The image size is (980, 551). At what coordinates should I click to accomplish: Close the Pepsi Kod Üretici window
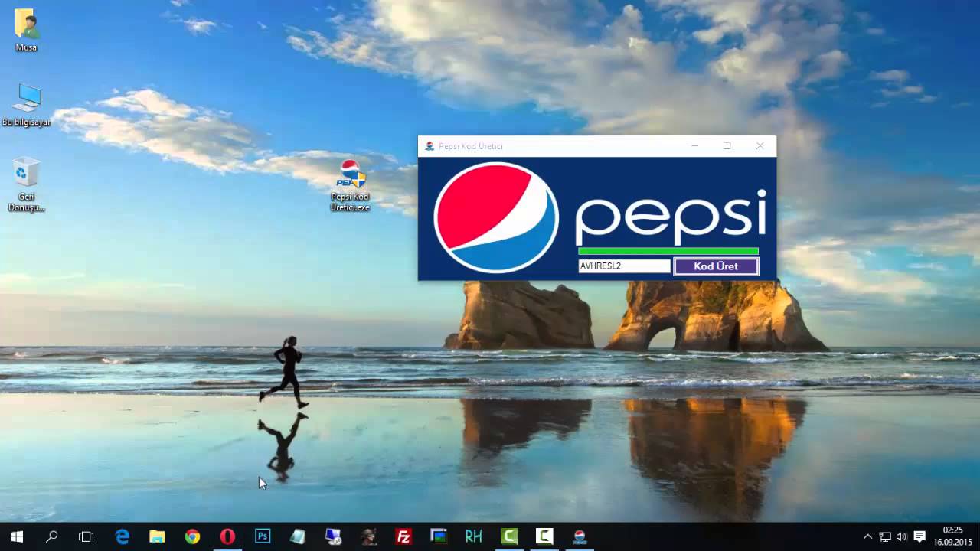759,146
